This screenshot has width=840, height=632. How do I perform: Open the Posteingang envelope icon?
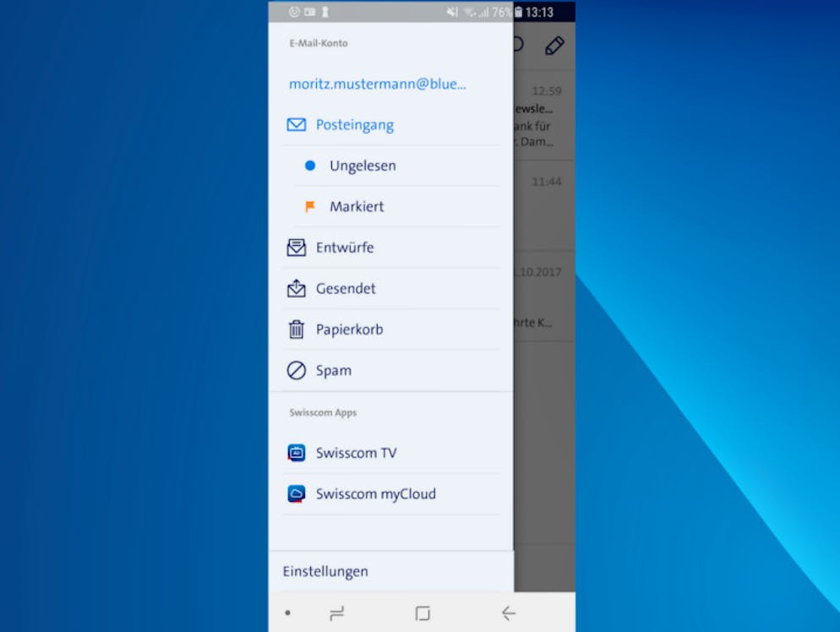[x=297, y=125]
